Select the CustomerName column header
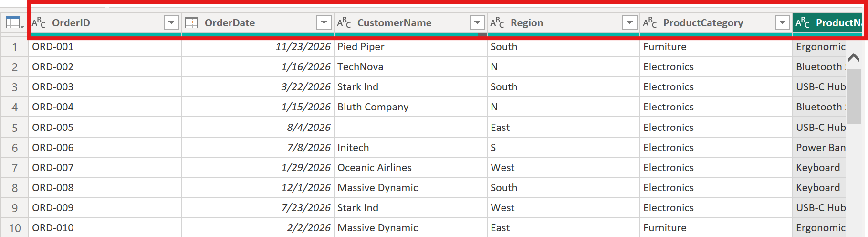Image resolution: width=868 pixels, height=237 pixels. point(411,23)
